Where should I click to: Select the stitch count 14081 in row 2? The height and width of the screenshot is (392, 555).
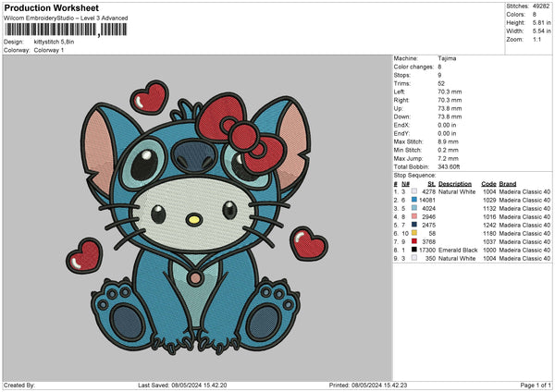[427, 200]
